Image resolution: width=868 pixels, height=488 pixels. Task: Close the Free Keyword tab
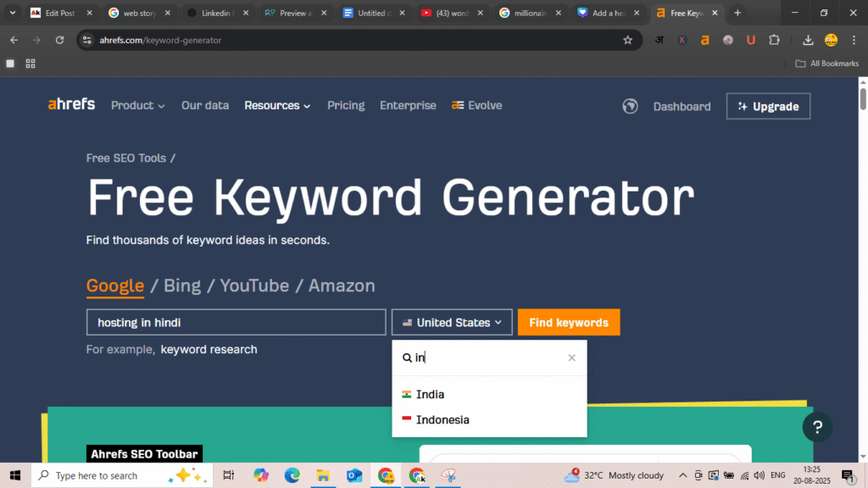tap(715, 13)
